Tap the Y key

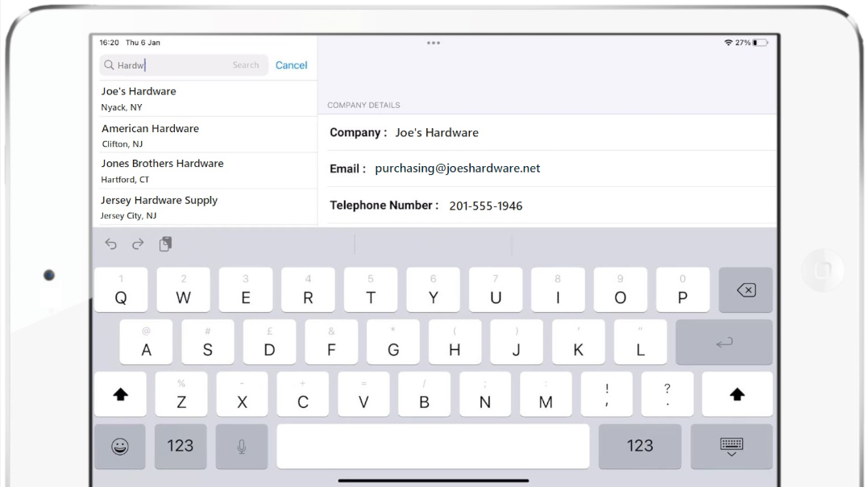pos(433,289)
